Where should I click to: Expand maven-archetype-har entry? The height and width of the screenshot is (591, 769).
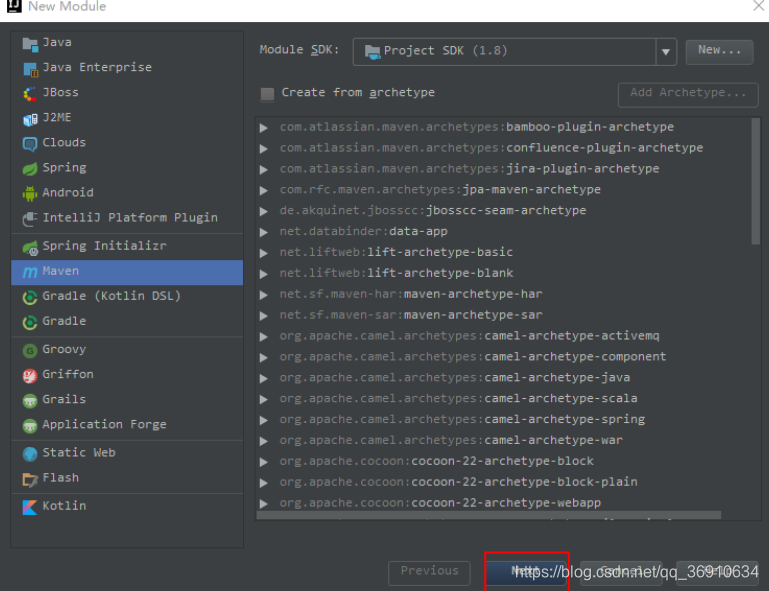[x=264, y=295]
